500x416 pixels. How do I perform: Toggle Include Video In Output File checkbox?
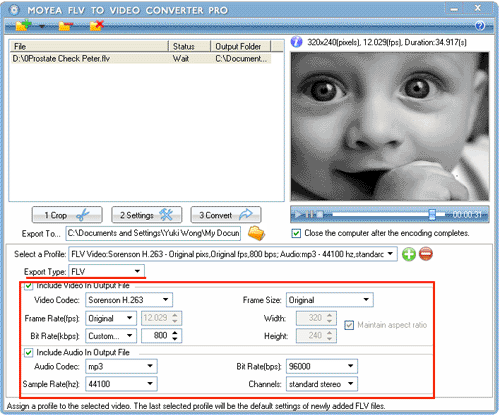(x=29, y=286)
